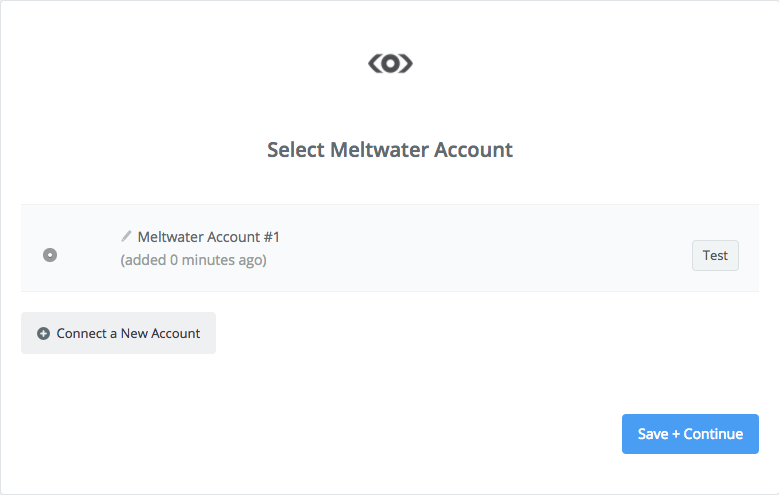This screenshot has height=495, width=779.
Task: Toggle the grey radio circle beside the account
Action: coord(50,255)
